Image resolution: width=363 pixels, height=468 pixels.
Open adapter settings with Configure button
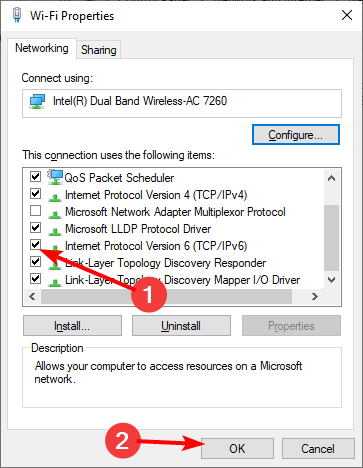click(x=296, y=135)
